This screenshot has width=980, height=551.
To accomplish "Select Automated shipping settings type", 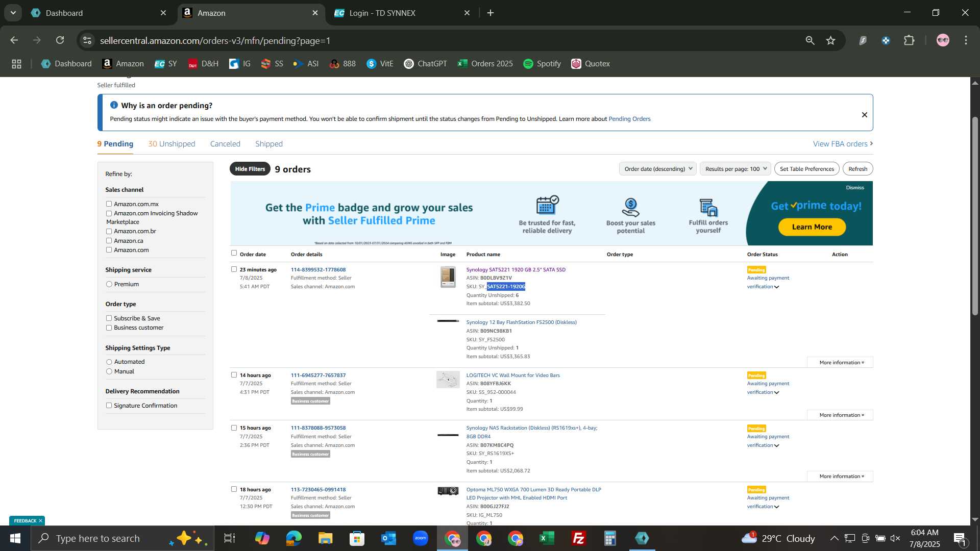I will click(109, 362).
